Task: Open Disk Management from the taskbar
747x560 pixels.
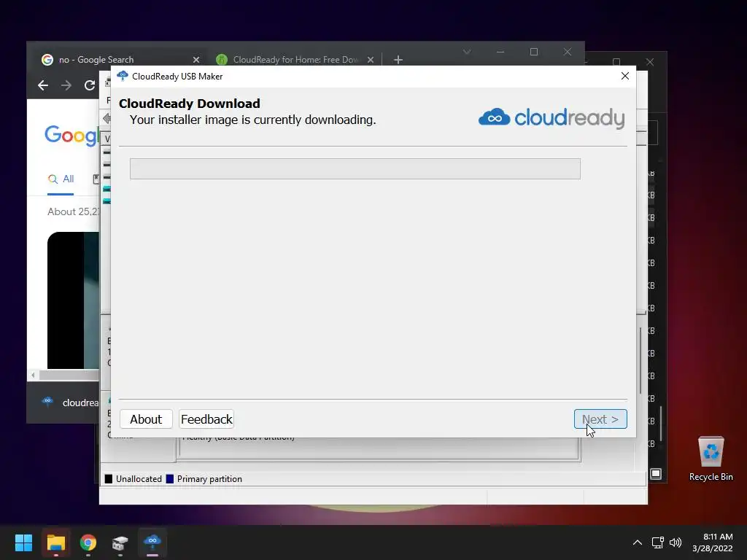Action: 120,542
